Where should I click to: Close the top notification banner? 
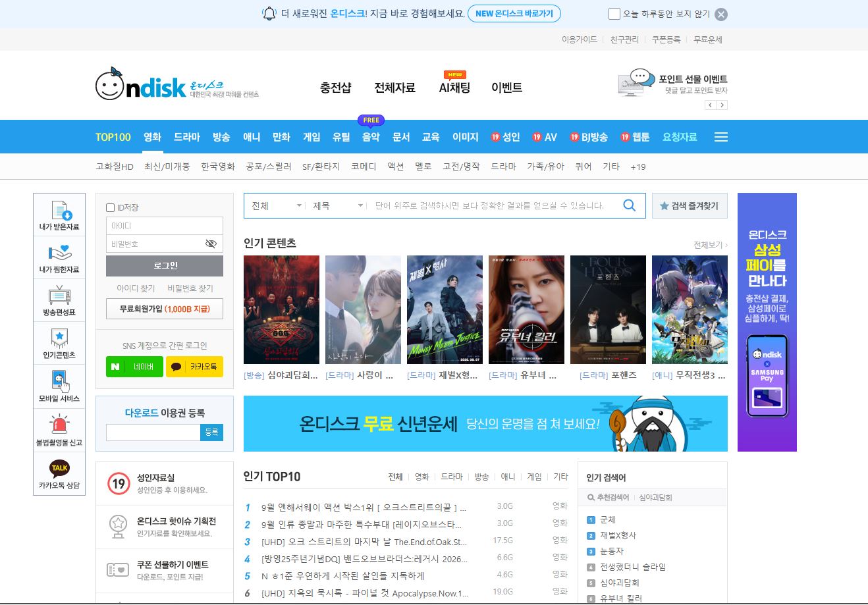click(x=721, y=14)
